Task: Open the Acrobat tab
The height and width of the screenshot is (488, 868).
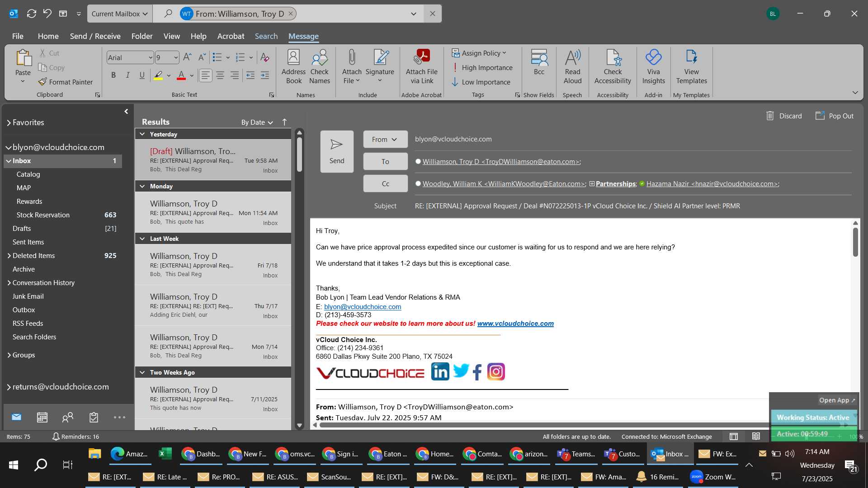Action: click(231, 36)
